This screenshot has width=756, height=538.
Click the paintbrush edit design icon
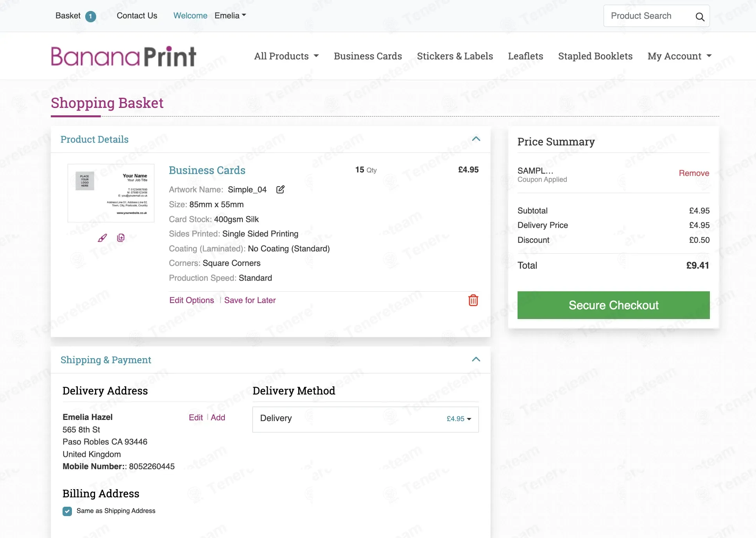(x=102, y=238)
